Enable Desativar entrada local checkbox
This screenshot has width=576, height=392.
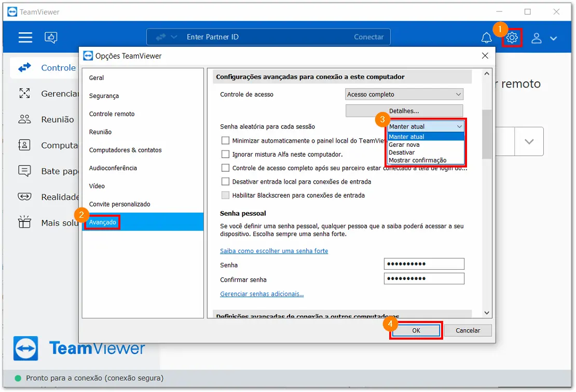tap(225, 181)
